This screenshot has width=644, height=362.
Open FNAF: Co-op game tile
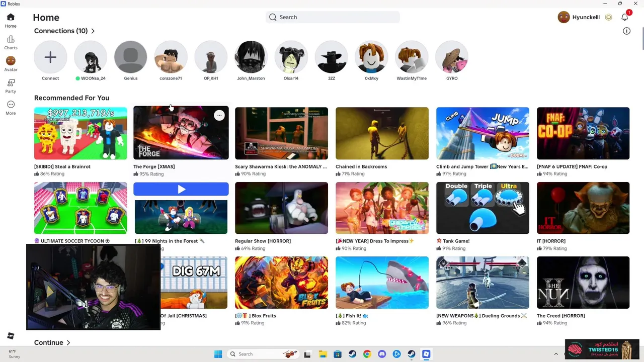tap(583, 133)
